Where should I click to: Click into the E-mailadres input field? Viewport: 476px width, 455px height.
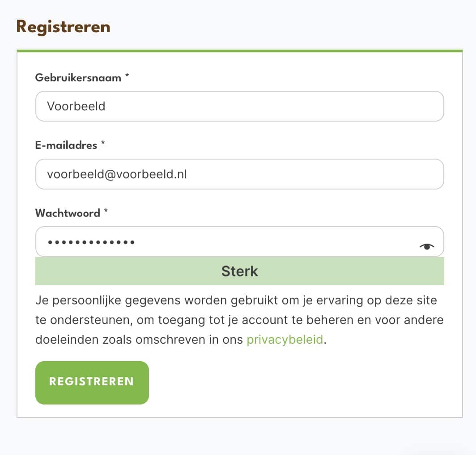click(239, 174)
